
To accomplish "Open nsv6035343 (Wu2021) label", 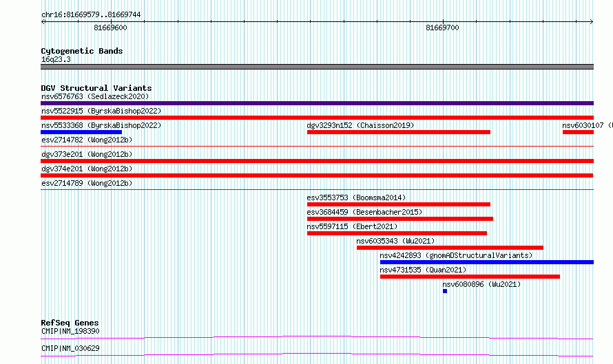I will click(395, 241).
